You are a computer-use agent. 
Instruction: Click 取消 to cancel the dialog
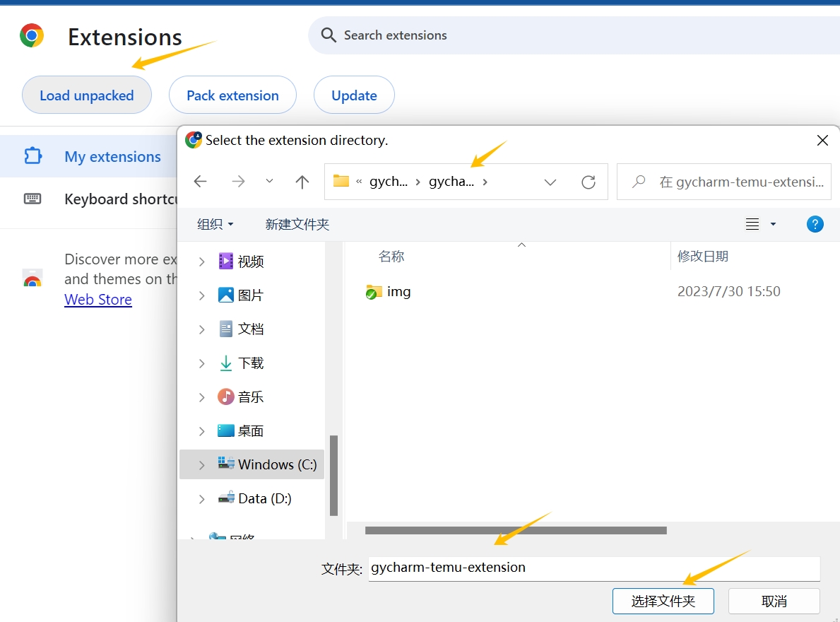tap(774, 601)
